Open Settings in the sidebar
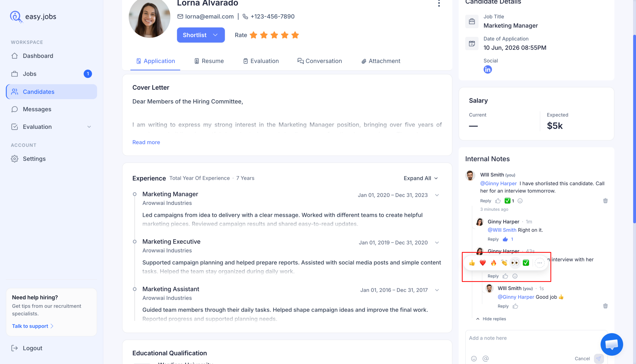This screenshot has width=636, height=364. pyautogui.click(x=51, y=159)
